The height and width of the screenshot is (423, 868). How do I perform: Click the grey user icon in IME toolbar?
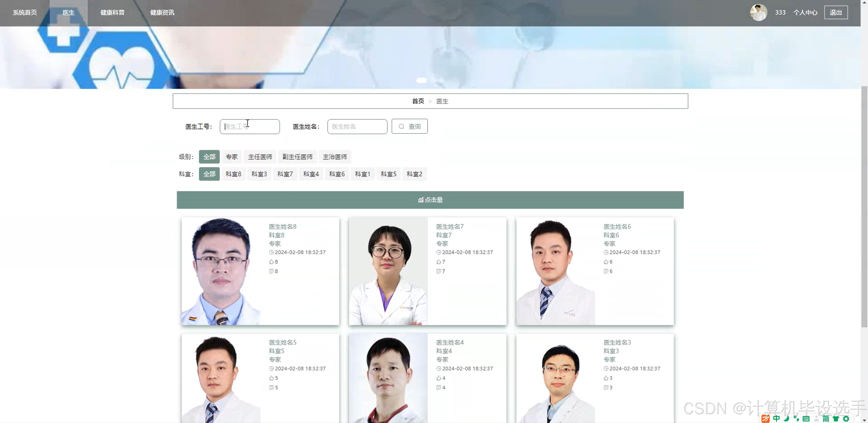816,419
